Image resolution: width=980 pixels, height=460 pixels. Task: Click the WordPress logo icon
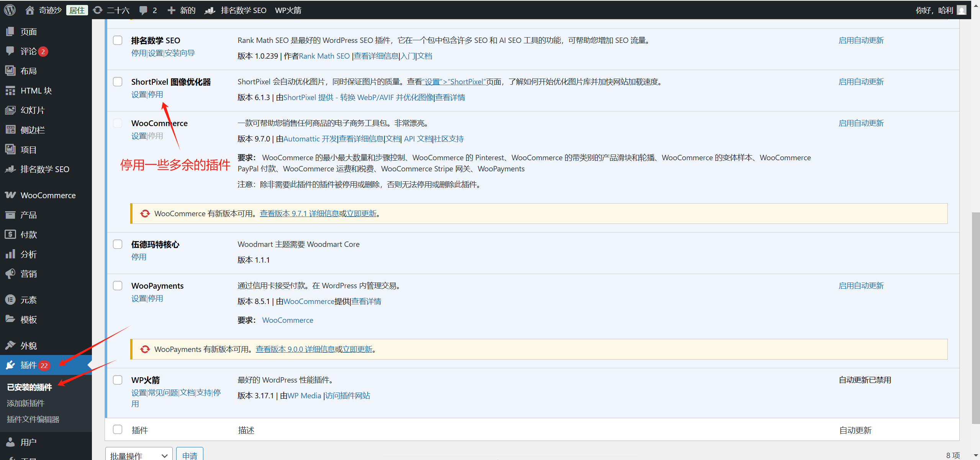pyautogui.click(x=10, y=10)
